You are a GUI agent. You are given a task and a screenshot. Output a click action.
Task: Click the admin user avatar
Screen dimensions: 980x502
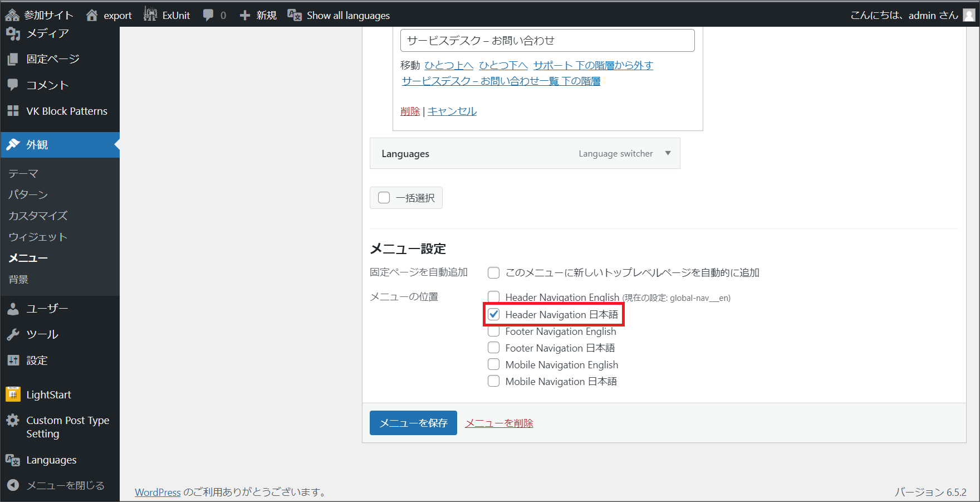click(969, 15)
